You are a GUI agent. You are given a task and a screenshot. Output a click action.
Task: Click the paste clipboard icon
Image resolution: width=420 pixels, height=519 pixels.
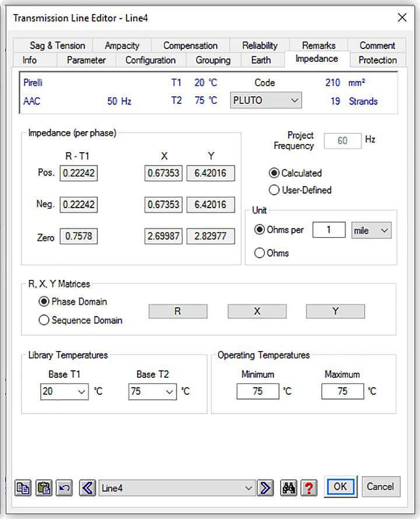pyautogui.click(x=44, y=488)
